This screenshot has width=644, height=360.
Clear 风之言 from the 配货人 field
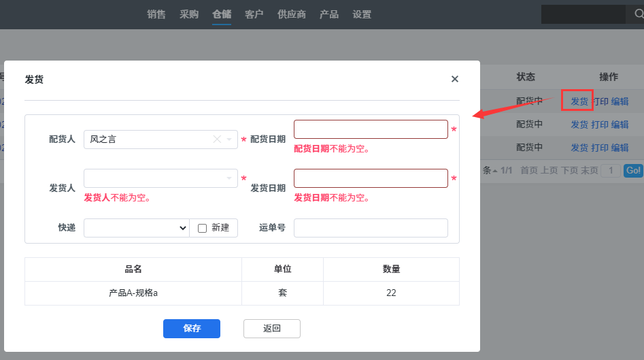tap(217, 140)
